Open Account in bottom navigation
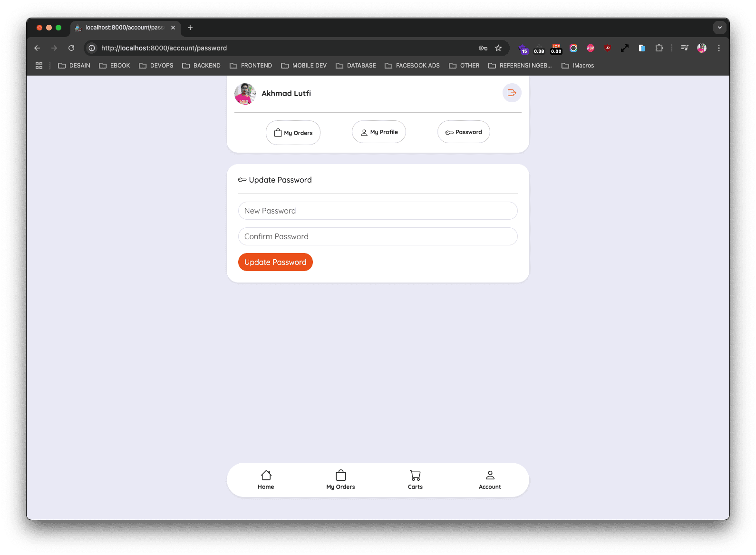Image resolution: width=756 pixels, height=555 pixels. 490,479
